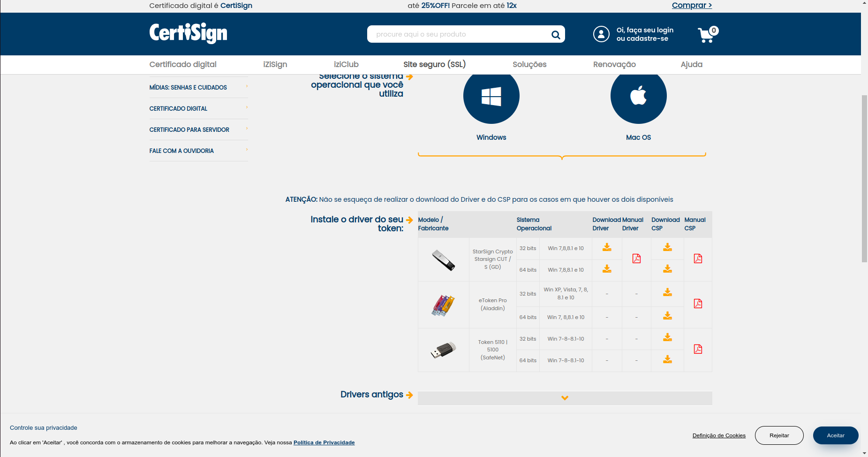Download Token 5110 64 bits CSP
Viewport: 868px width, 457px height.
click(x=667, y=359)
